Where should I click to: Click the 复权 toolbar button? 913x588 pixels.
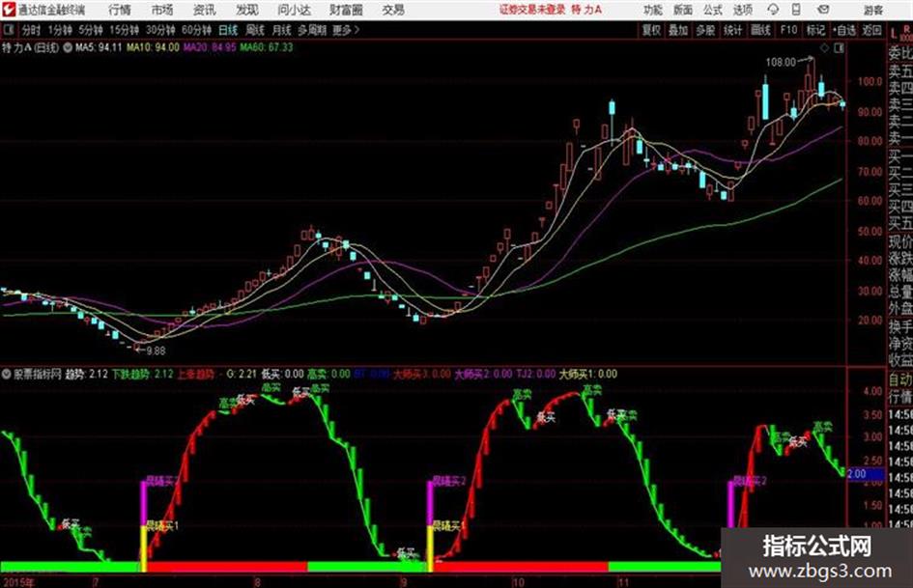tap(651, 30)
